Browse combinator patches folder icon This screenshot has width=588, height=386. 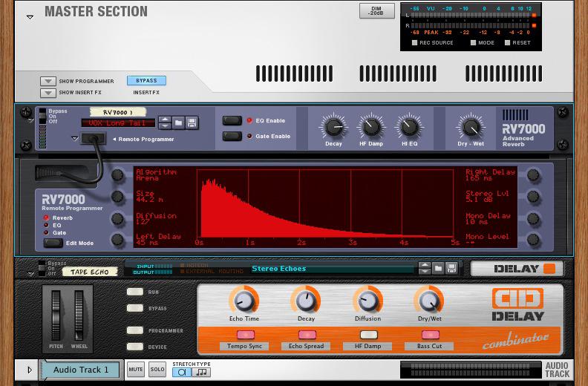[x=438, y=268]
